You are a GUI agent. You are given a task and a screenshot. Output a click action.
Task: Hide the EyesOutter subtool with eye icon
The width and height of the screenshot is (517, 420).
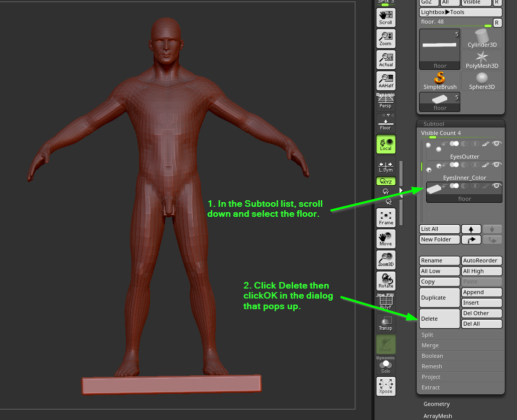point(496,144)
